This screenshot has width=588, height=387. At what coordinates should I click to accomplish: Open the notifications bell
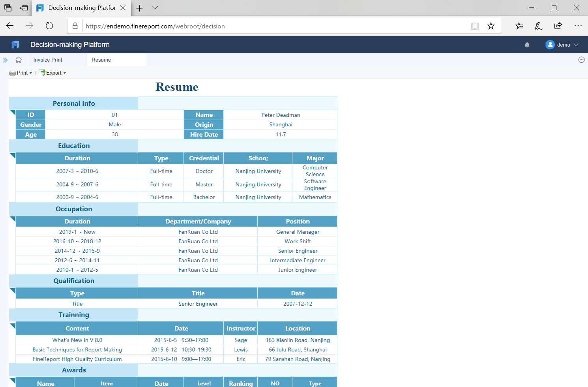tap(527, 45)
